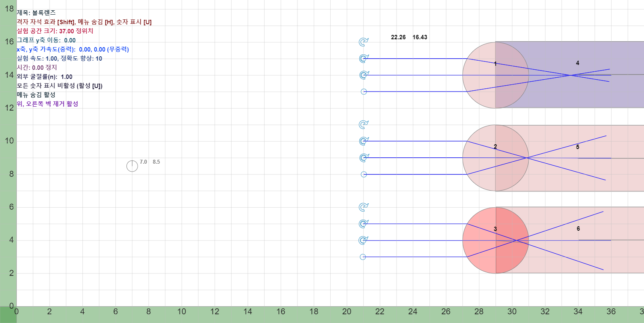Image resolution: width=644 pixels, height=323 pixels.
Task: Click the unattached light source above lens 3
Action: tap(363, 207)
